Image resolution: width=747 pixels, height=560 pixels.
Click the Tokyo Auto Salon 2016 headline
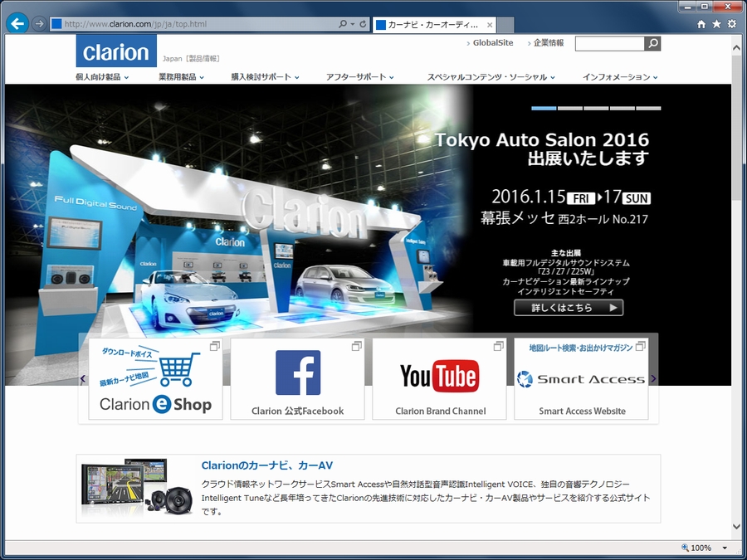click(x=542, y=139)
